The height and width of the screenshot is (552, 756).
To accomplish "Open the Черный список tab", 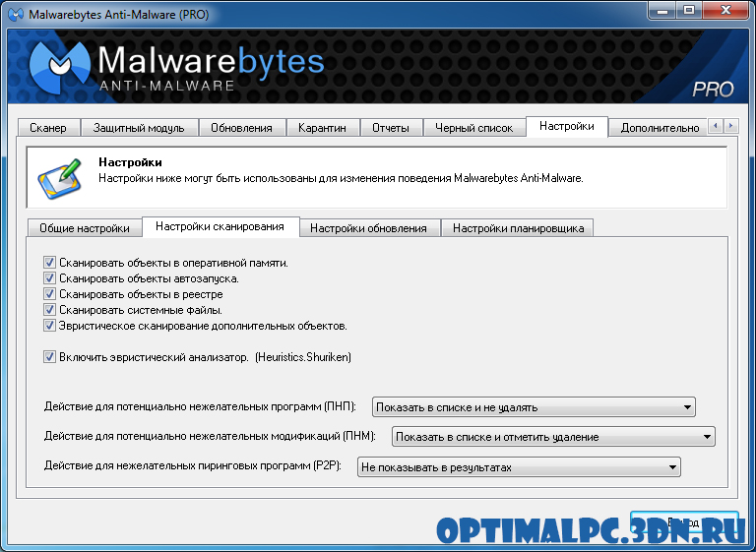I will [x=473, y=128].
